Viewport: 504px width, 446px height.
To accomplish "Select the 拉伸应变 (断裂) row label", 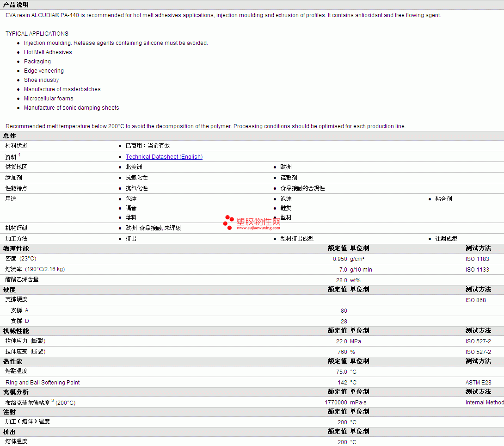I will tap(25, 352).
